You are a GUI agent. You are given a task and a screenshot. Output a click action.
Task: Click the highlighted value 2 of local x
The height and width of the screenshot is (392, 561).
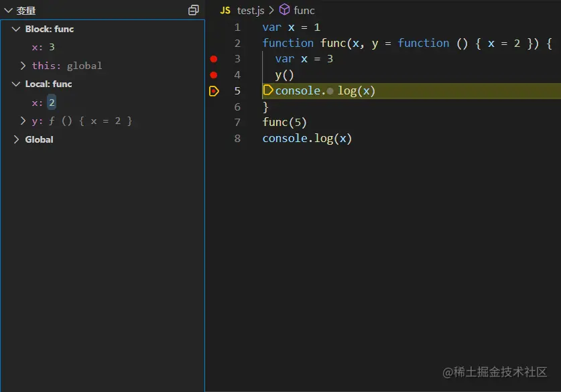52,103
